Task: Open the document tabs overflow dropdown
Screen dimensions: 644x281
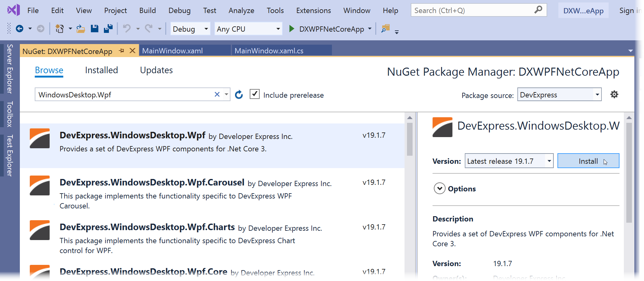Action: pyautogui.click(x=631, y=51)
